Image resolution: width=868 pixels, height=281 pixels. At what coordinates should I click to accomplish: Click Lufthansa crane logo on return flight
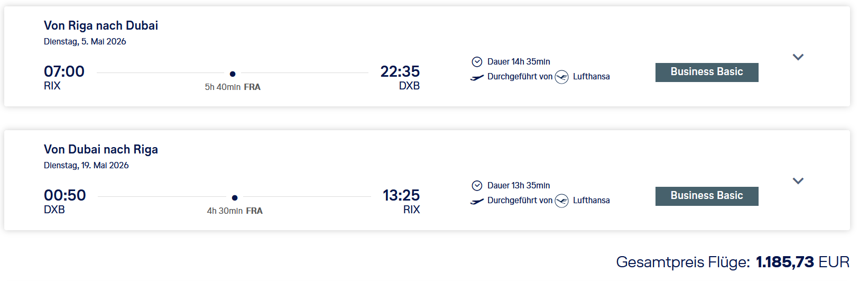click(562, 201)
